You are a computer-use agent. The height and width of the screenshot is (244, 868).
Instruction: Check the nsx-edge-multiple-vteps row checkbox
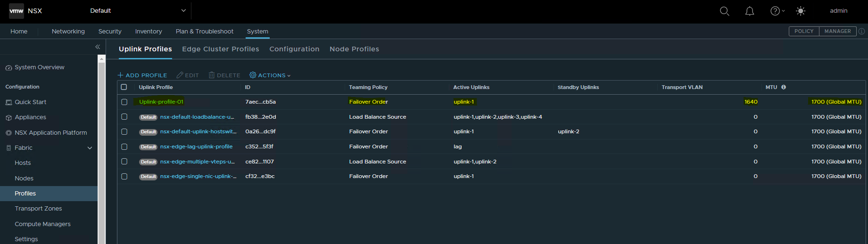(x=124, y=162)
